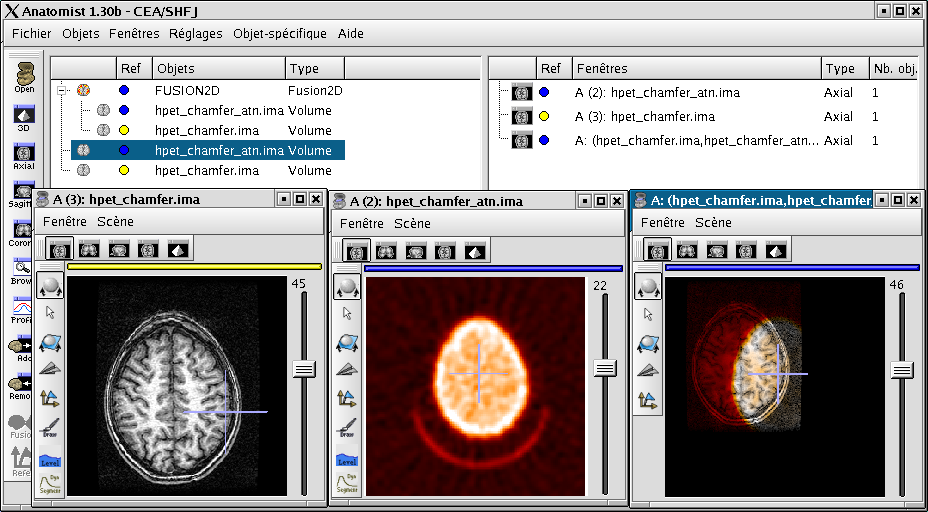
Task: Collapse the FUSION2D tree node
Action: pos(63,91)
